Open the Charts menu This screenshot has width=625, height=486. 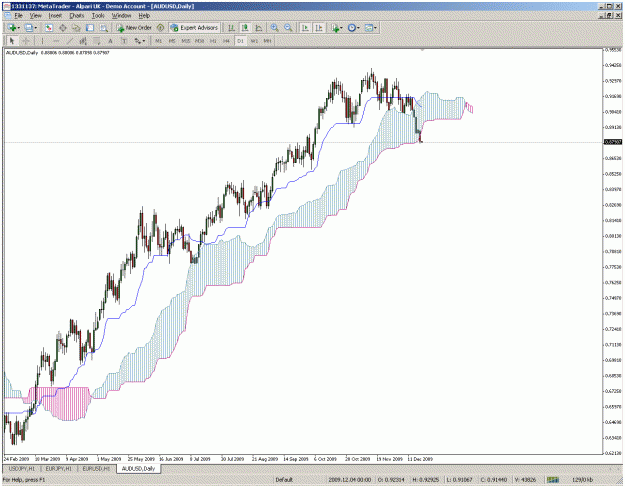(x=77, y=16)
